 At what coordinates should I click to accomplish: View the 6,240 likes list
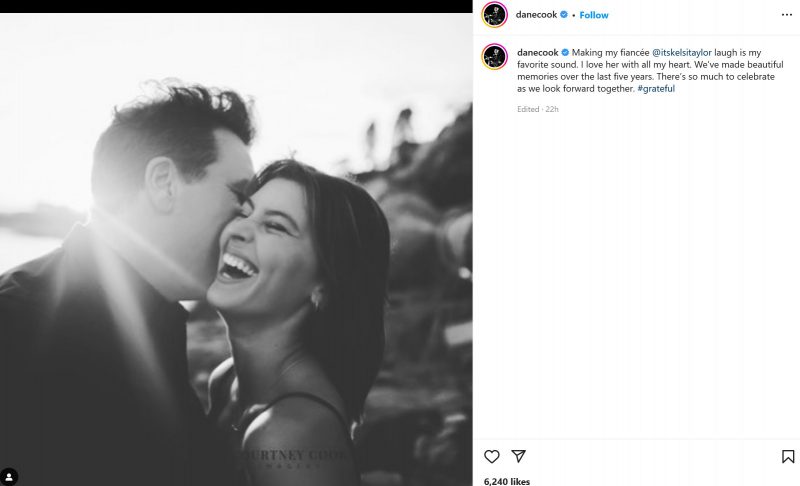click(506, 481)
